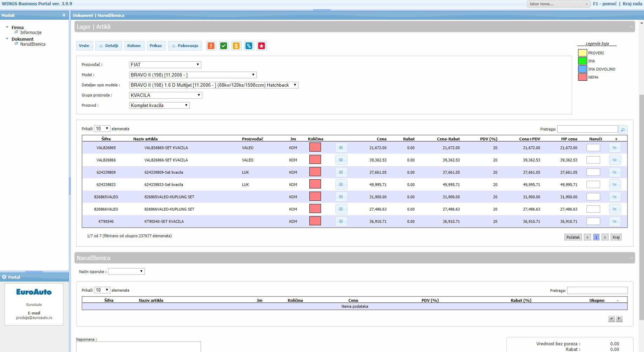Open details icon for 826865VALEO row
Screen dimensions: 644x352
(x=341, y=197)
